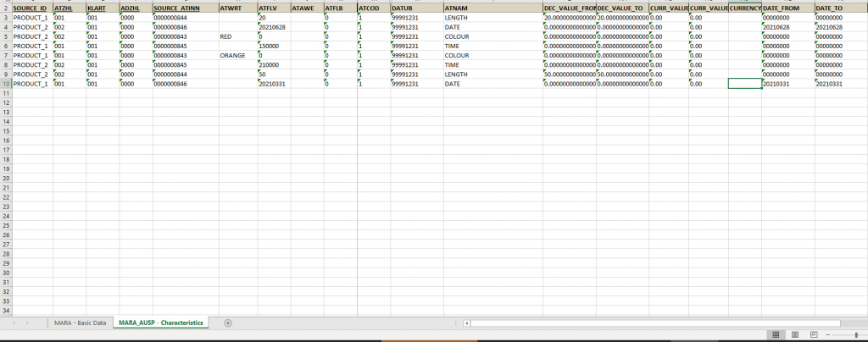Image resolution: width=868 pixels, height=342 pixels.
Task: Click the sheet navigation previous arrow
Action: click(13, 323)
